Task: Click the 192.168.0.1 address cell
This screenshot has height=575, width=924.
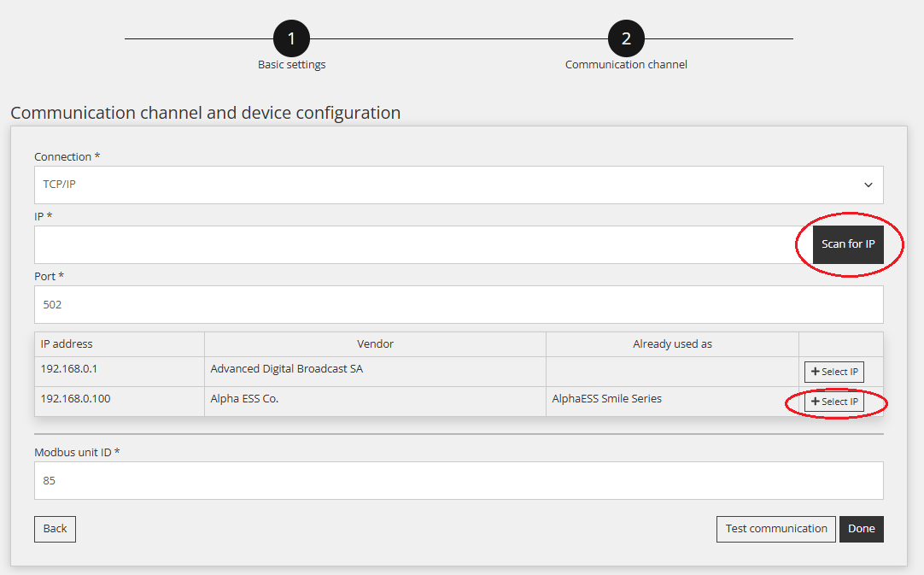Action: pos(119,372)
